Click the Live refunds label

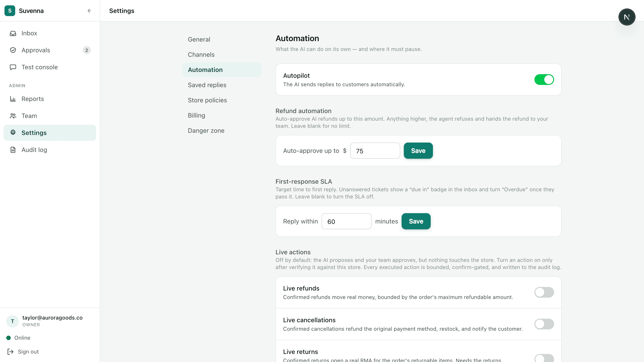point(301,288)
